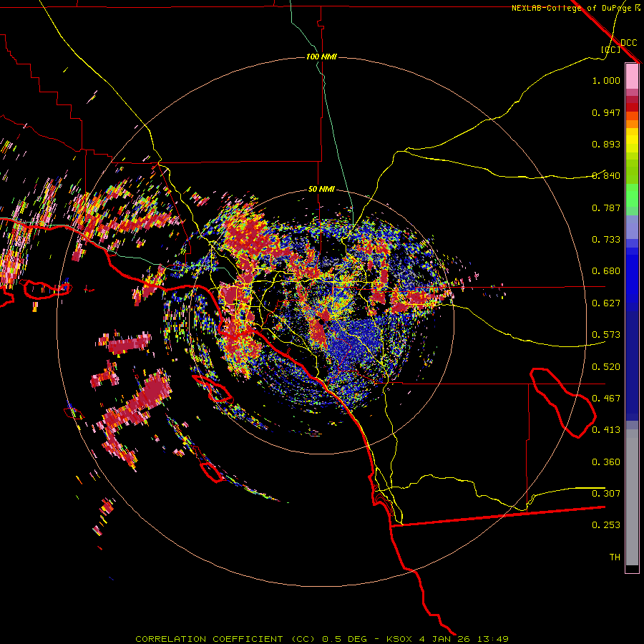Click the Correlation Coefficient KSOX caption text

point(322,639)
